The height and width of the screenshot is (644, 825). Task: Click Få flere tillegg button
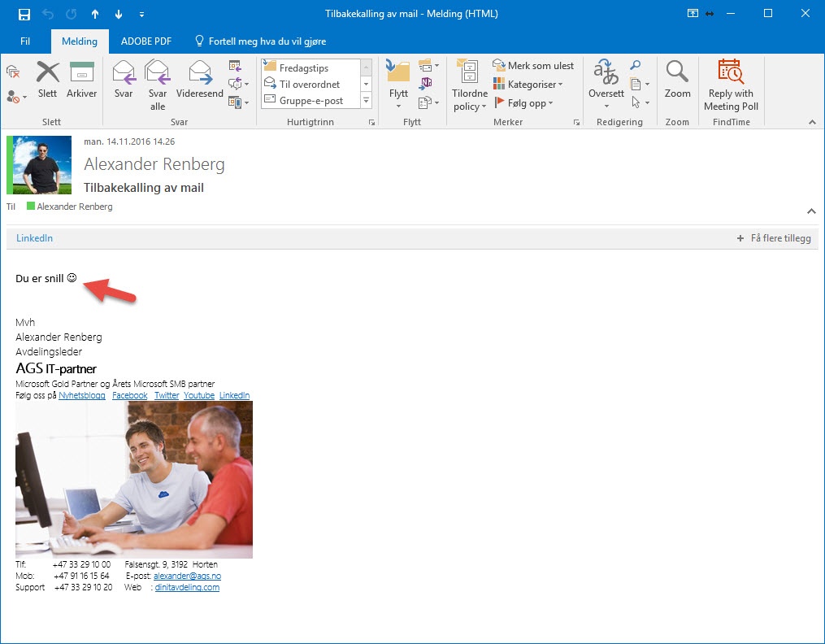click(x=773, y=238)
